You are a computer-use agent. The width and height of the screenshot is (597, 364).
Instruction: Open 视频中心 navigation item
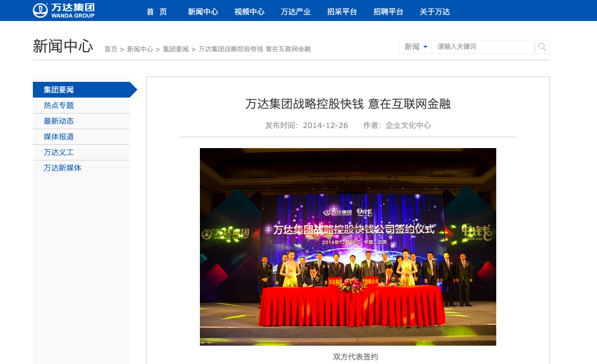pos(249,12)
